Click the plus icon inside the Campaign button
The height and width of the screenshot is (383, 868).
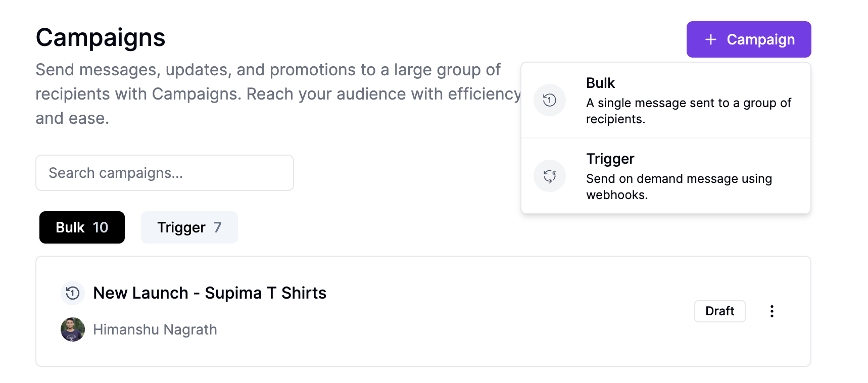711,39
